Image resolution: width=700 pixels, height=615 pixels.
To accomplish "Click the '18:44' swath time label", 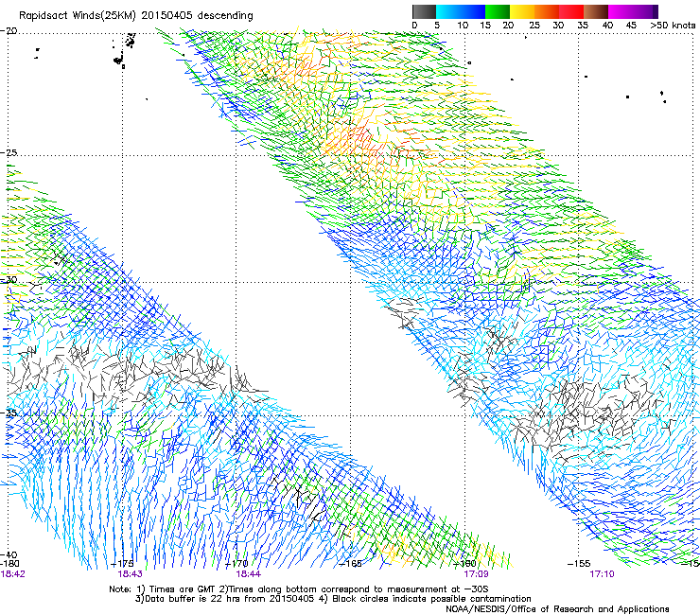I will click(248, 574).
